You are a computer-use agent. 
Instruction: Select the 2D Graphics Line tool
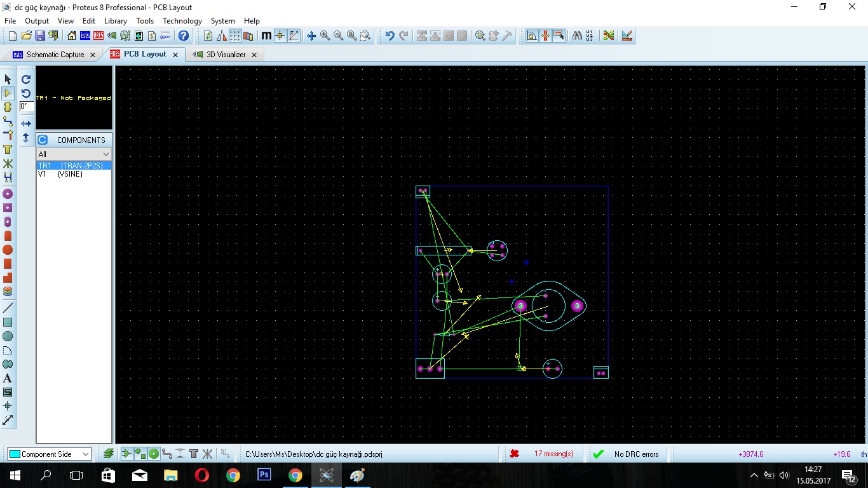coord(8,308)
